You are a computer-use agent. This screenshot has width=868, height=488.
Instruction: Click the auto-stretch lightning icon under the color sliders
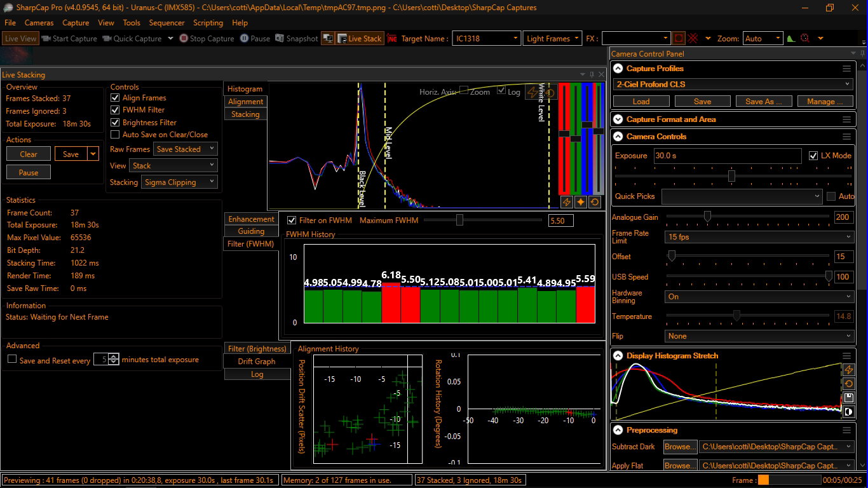[567, 202]
